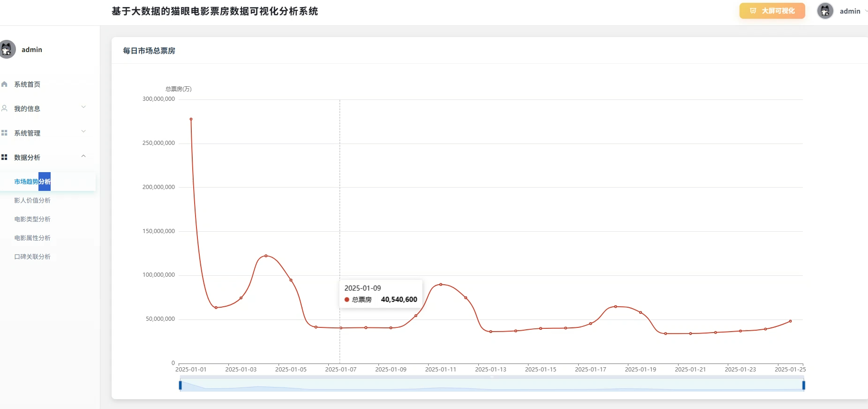
Task: Click the screen icon in 大屏可视化 button
Action: [753, 11]
